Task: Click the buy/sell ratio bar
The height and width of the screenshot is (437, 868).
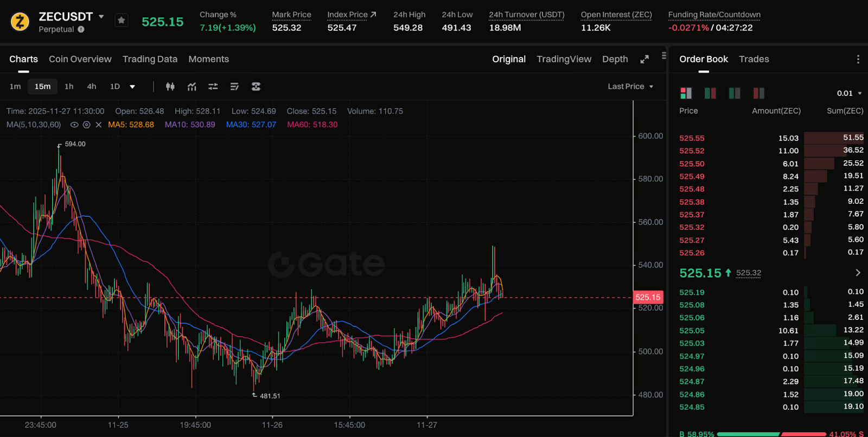Action: point(771,434)
